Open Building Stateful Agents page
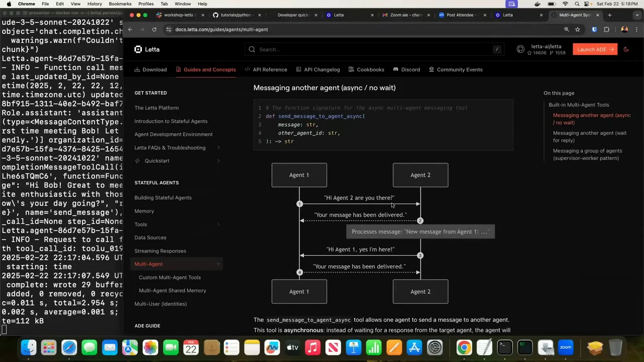Screen dimensions: 644x362 pos(163,198)
